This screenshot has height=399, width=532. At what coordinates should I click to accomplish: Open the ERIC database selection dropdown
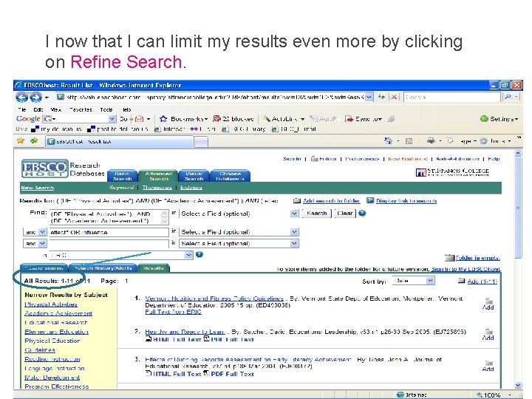coord(188,255)
